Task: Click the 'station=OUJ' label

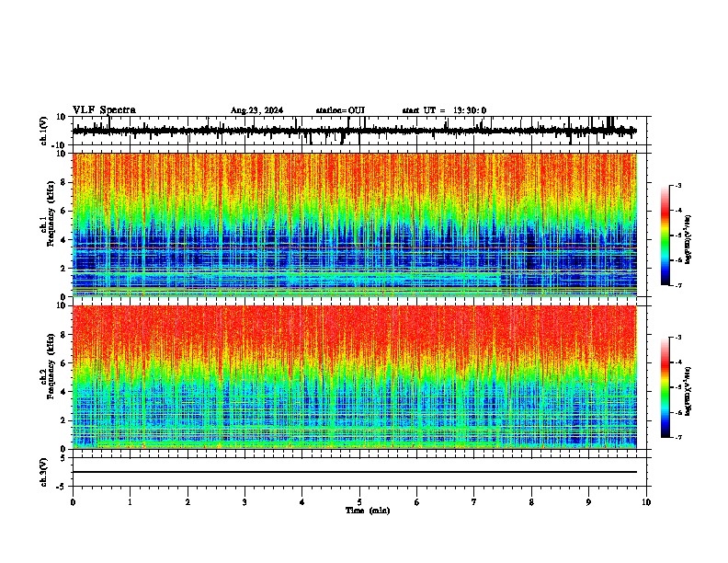Action: [x=340, y=110]
